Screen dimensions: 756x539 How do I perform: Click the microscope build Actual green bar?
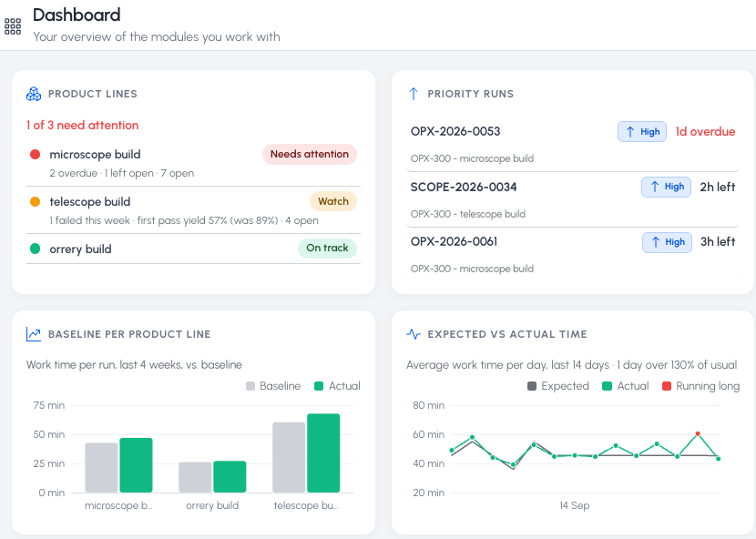136,465
